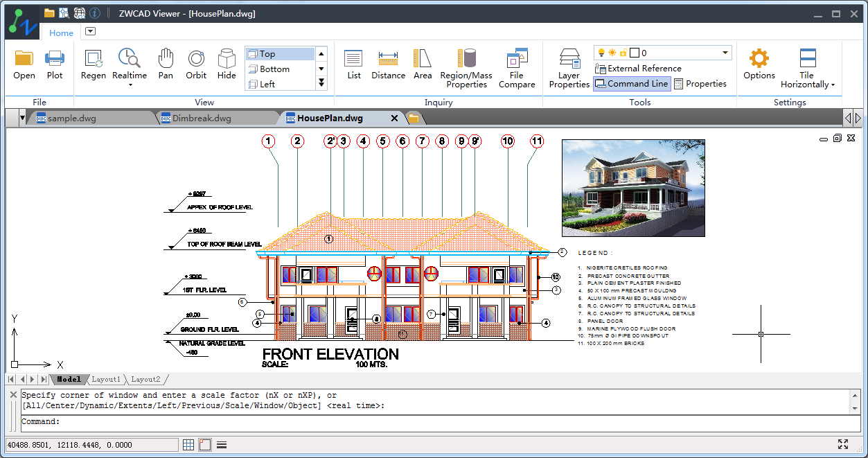
Task: Toggle the grid display in status bar
Action: coord(188,445)
